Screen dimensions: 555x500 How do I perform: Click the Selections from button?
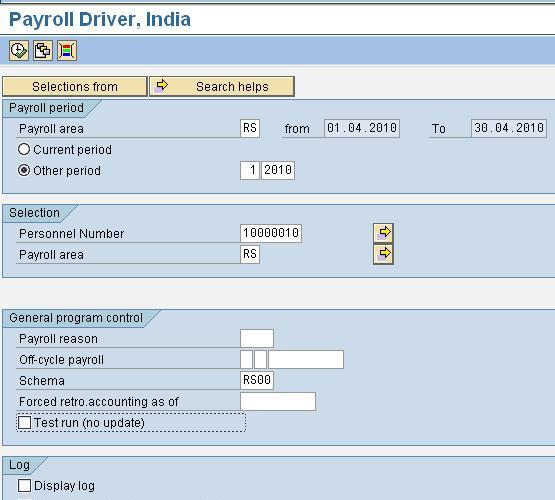coord(75,86)
